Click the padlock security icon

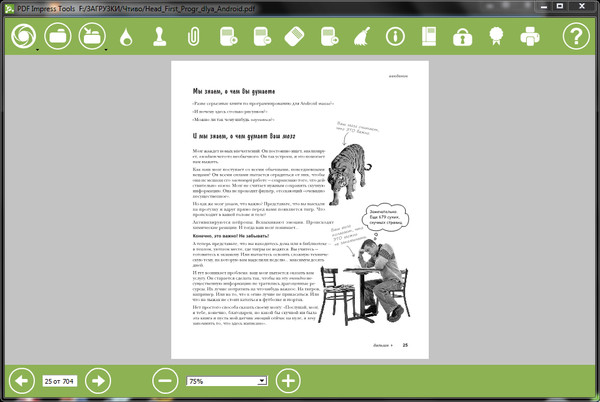(462, 38)
